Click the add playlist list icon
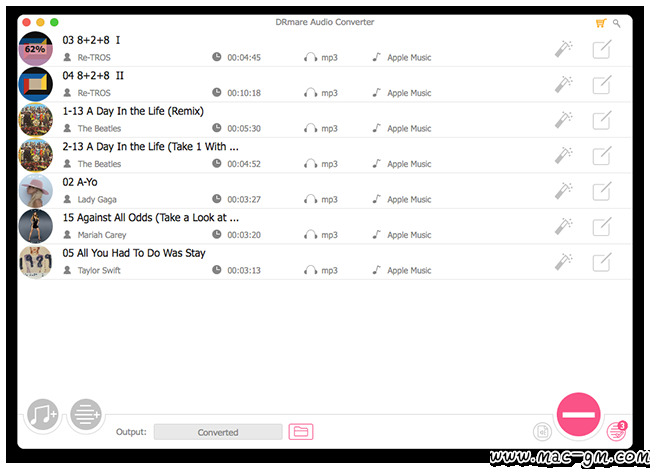Screen dimensions: 650x469 [x=86, y=414]
